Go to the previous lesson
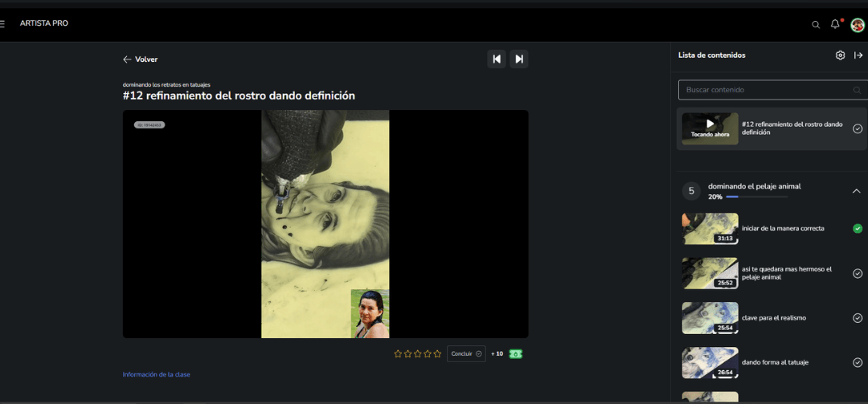Screen dimensions: 868x404 click(x=497, y=59)
